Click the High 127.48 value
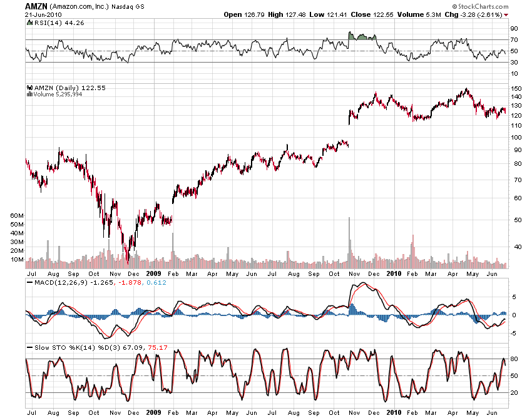The width and height of the screenshot is (532, 418). point(287,14)
